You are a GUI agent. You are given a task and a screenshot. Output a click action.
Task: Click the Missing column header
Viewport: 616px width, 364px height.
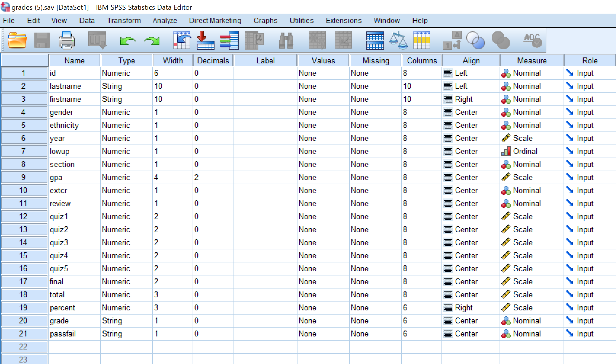click(x=375, y=60)
